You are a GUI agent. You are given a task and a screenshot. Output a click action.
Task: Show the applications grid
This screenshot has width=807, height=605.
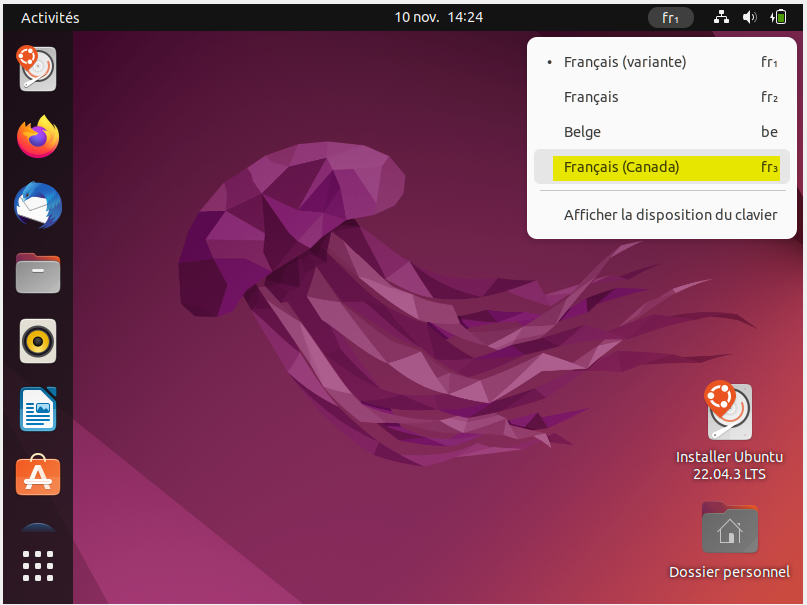[38, 566]
